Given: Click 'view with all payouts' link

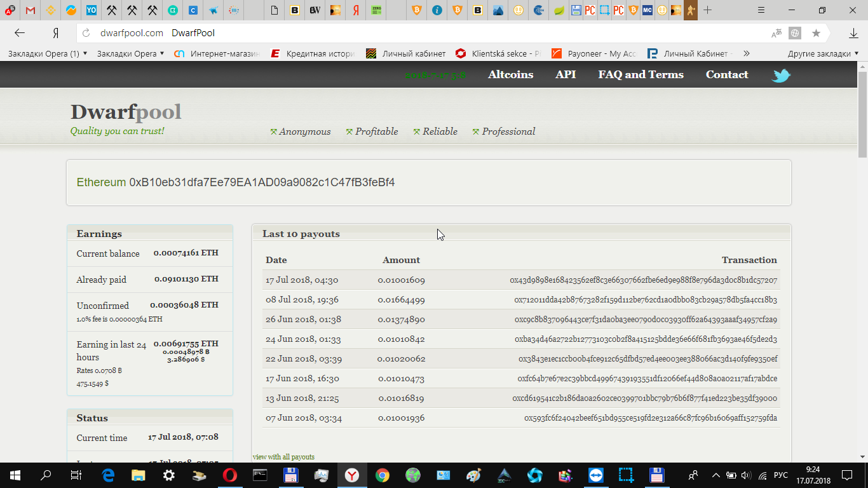Looking at the screenshot, I should 283,457.
